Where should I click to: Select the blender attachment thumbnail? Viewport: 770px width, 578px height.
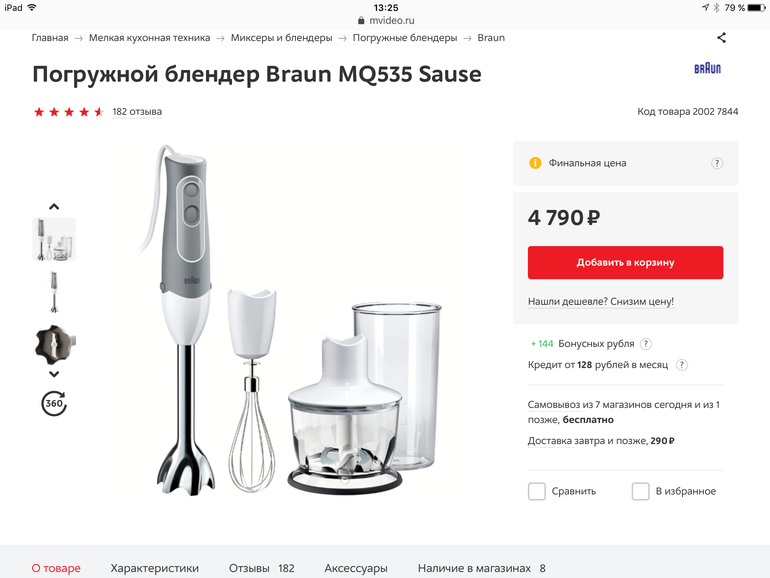click(54, 343)
